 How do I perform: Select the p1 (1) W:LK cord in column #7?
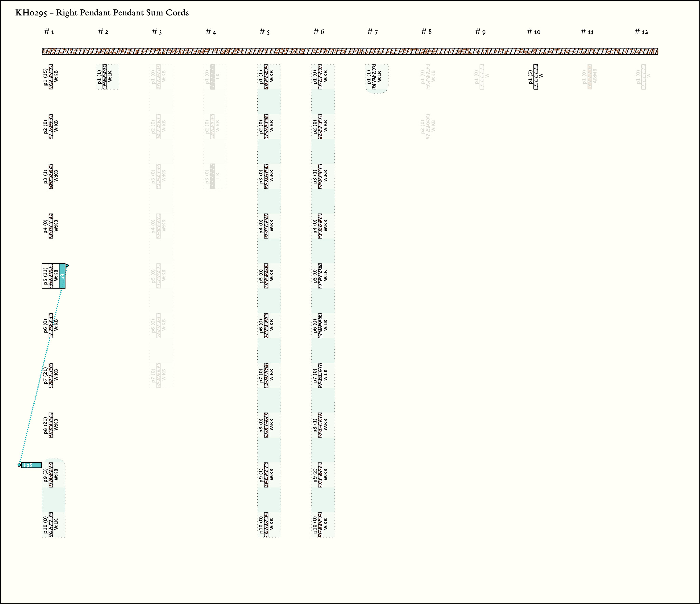374,77
